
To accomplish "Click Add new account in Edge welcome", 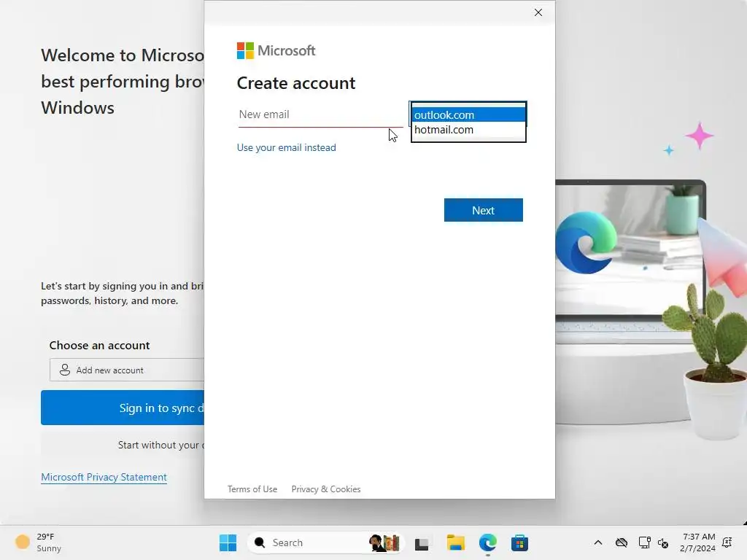I will [x=127, y=370].
